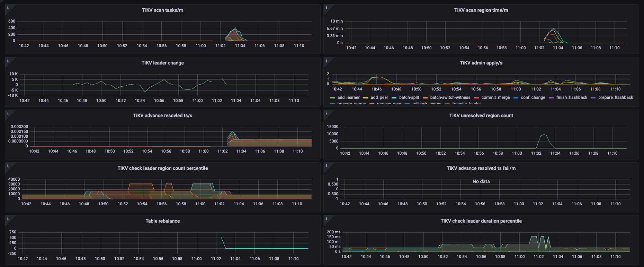Click the yellow add_peer color swatch
This screenshot has height=267, width=644.
(x=366, y=98)
